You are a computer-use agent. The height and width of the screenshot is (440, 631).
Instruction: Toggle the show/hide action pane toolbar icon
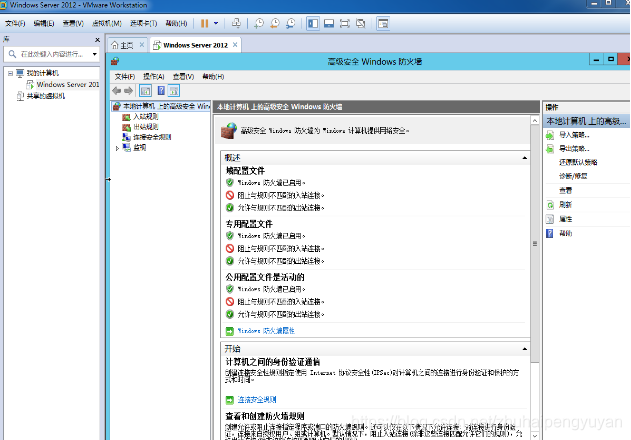(x=174, y=91)
